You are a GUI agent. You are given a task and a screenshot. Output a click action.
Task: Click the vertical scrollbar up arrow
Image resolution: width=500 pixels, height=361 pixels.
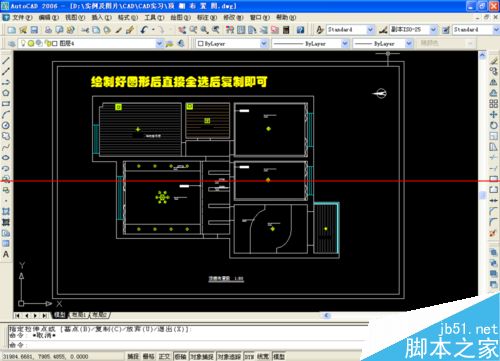tap(482, 55)
